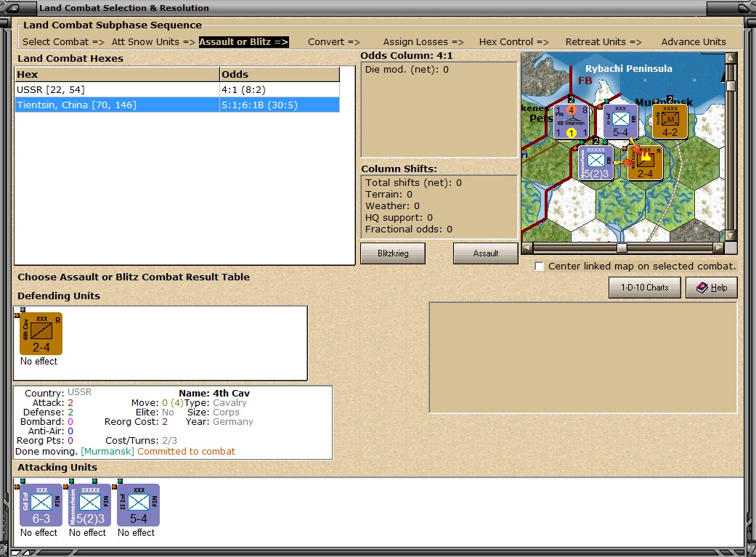Viewport: 756px width, 557px height.
Task: Click the 5:1;6:1B (30:5) odds cell
Action: 280,105
